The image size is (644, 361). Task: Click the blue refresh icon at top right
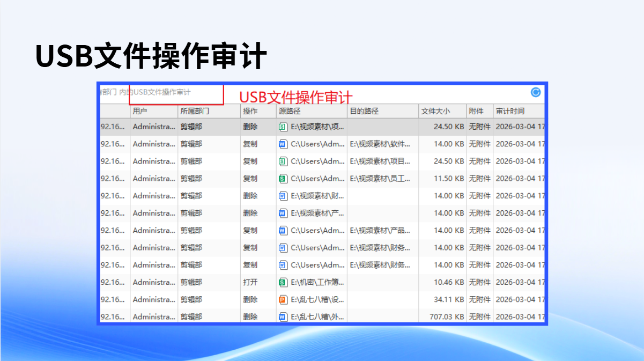(535, 92)
